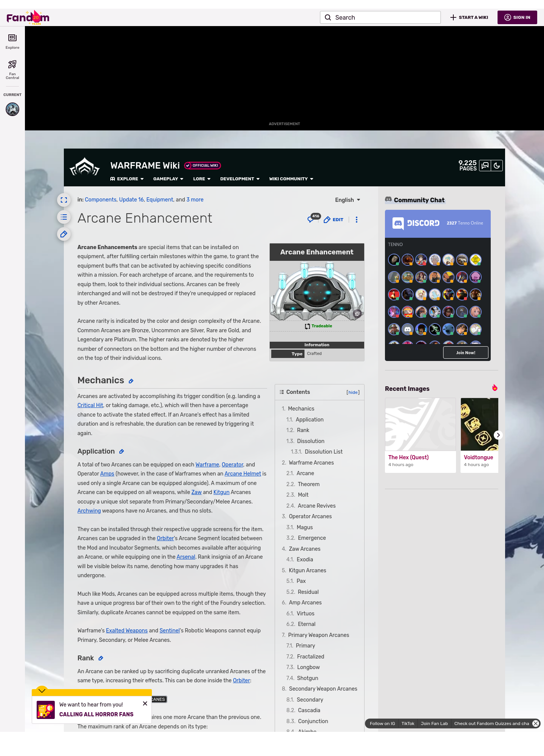Viewport: 544px width, 756px height.
Task: Focus the Search input field
Action: tap(380, 17)
